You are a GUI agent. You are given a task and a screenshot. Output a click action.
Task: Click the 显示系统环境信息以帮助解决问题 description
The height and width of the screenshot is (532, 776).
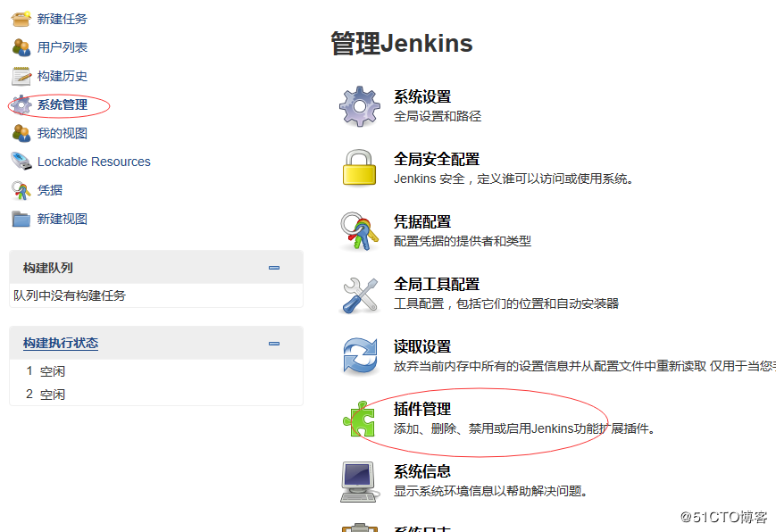[x=490, y=491]
